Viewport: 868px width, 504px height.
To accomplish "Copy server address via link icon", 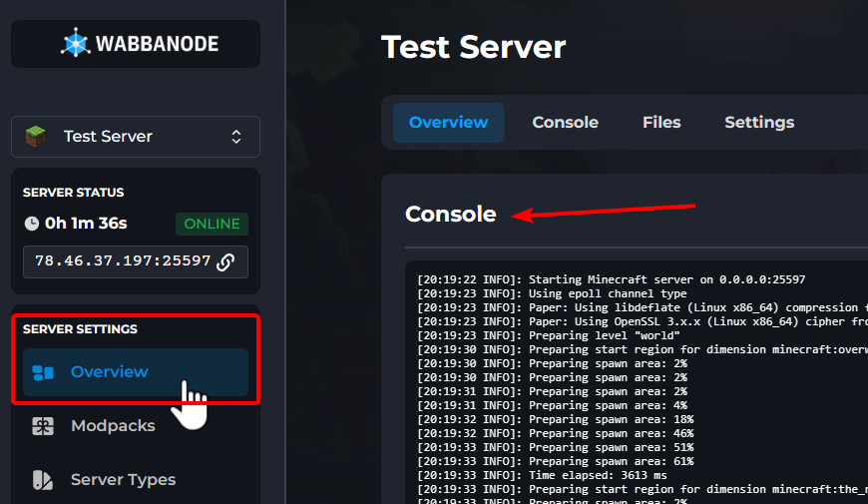I will [x=225, y=261].
